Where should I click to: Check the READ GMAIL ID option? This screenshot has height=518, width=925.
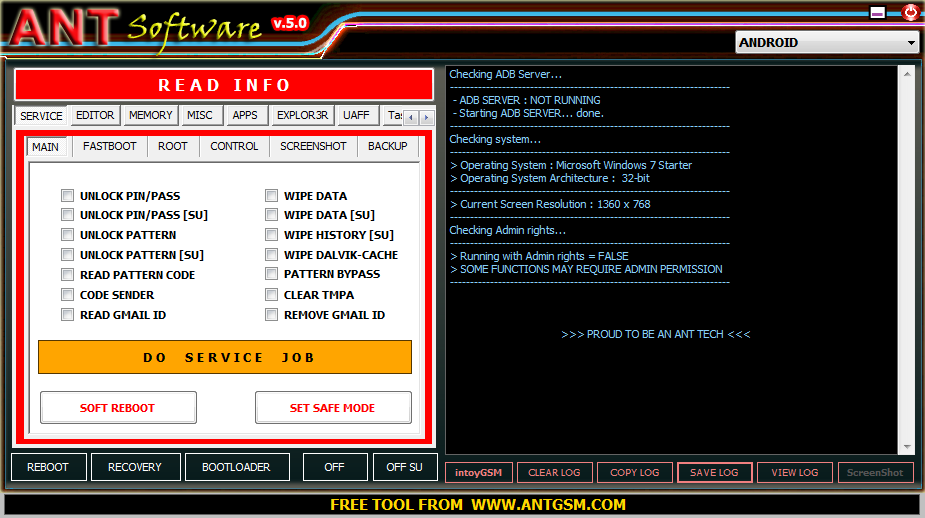(x=67, y=315)
